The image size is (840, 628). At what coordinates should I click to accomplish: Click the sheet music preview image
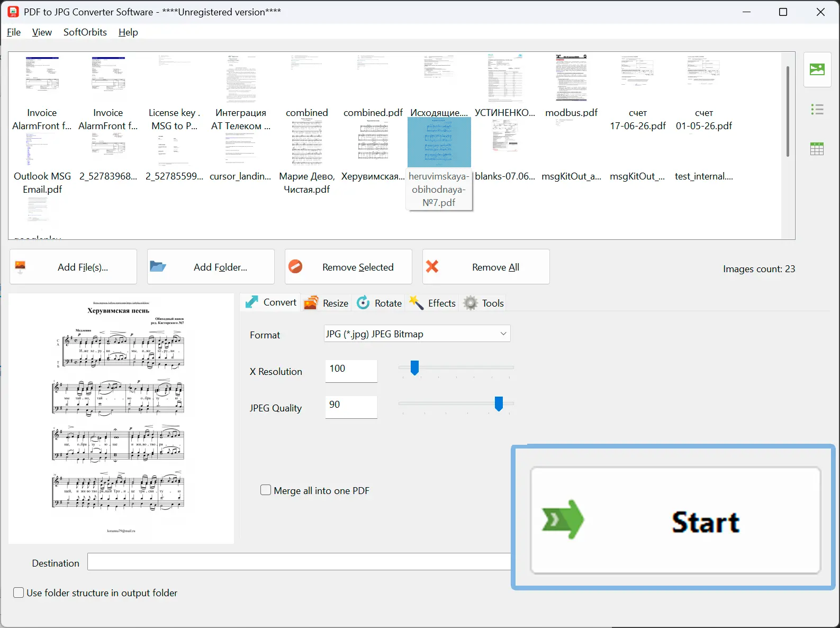click(x=121, y=418)
